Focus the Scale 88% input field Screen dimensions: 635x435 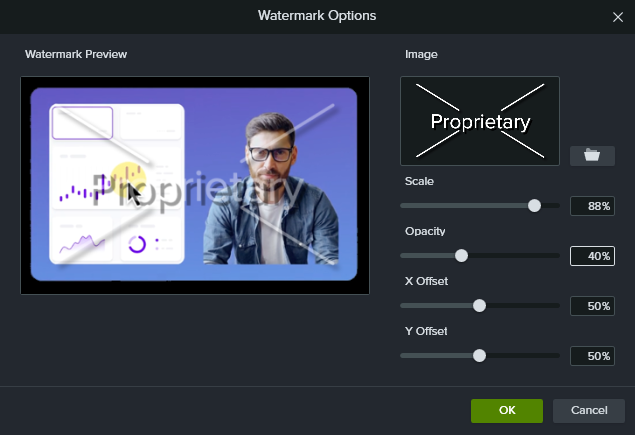(x=592, y=206)
